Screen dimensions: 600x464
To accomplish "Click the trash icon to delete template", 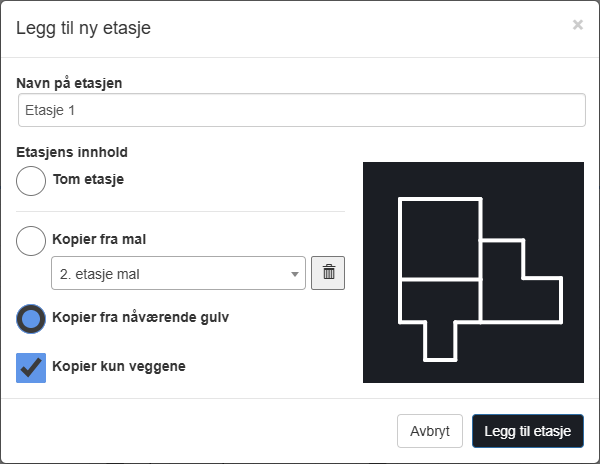I will point(328,273).
